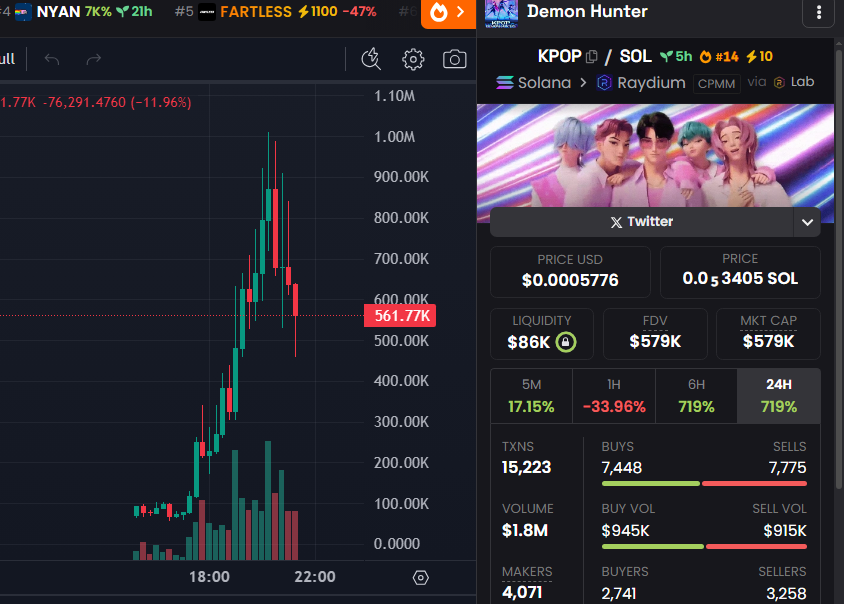Open FARTLESS trending ticker entry
The image size is (844, 604).
tap(276, 12)
